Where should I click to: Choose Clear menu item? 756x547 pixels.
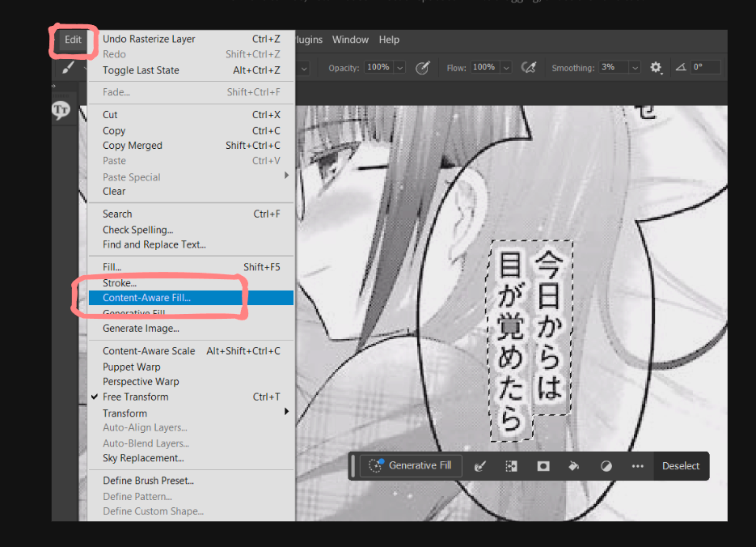pos(192,192)
